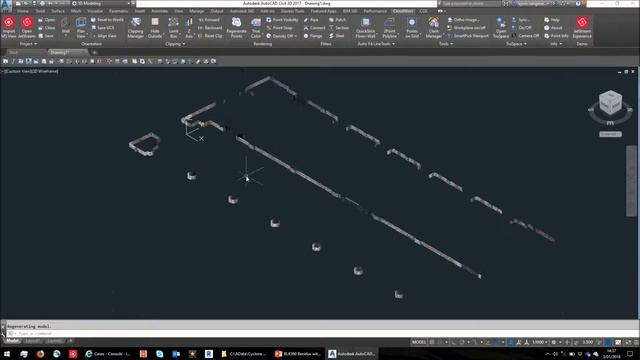Click the SmartPick Viewport button
This screenshot has height=360, width=640.
[x=468, y=36]
